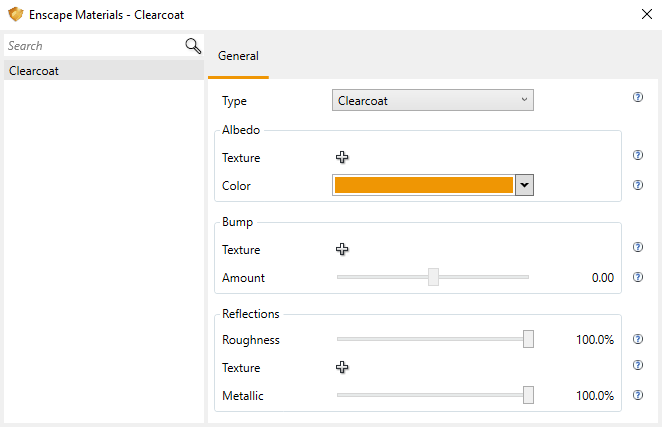Viewport: 662px width, 427px height.
Task: Add an Albedo texture with plus icon
Action: click(x=342, y=157)
